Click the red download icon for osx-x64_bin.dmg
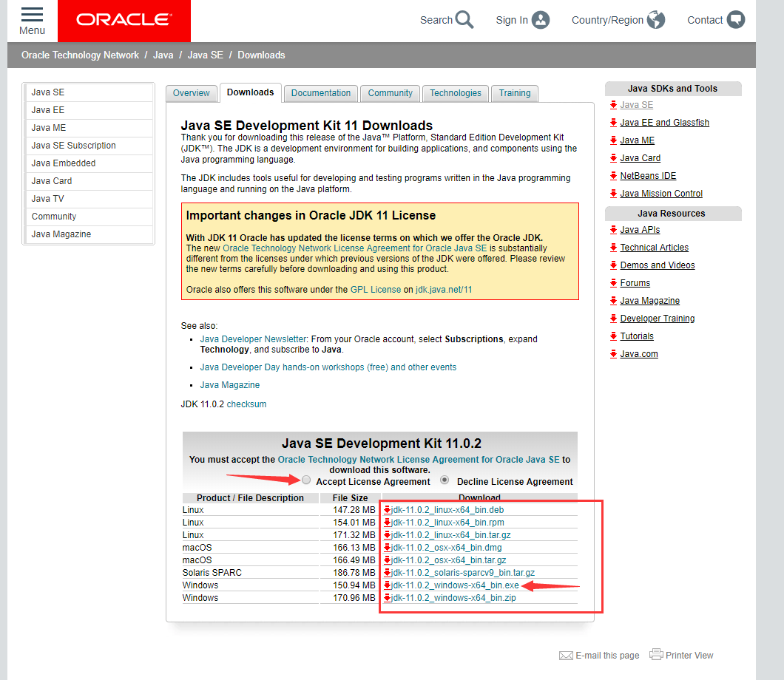The image size is (784, 680). click(388, 548)
